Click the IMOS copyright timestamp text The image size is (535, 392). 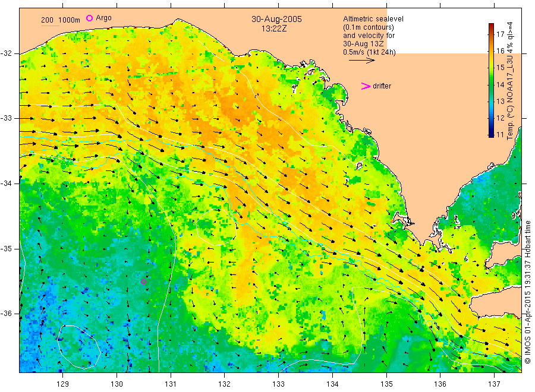coord(527,292)
